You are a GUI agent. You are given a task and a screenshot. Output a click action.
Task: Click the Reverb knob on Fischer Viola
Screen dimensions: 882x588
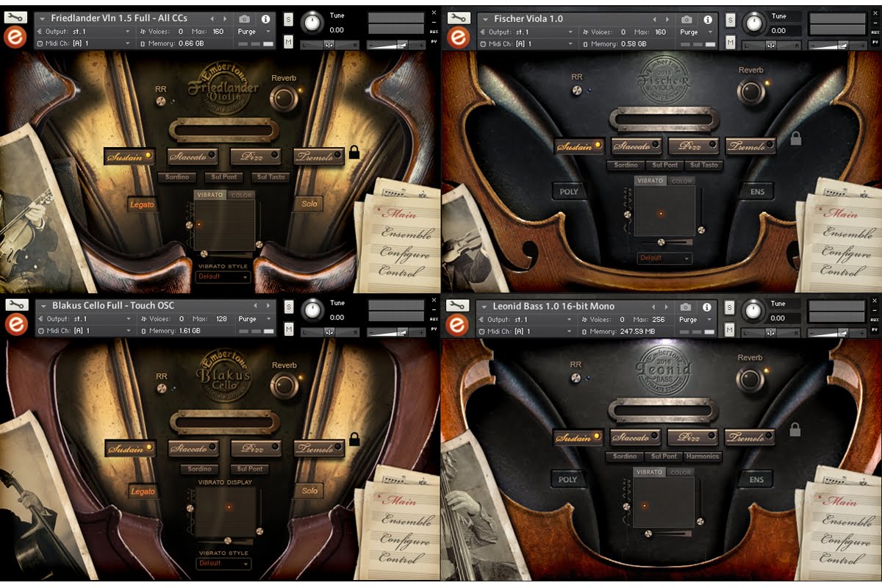click(x=750, y=91)
